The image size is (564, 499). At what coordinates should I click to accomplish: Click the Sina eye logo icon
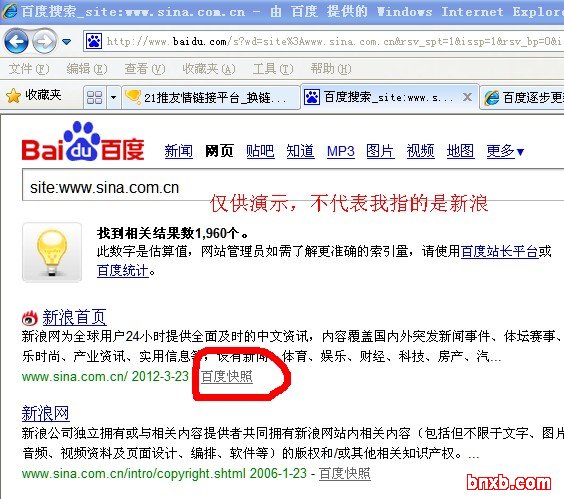point(30,318)
